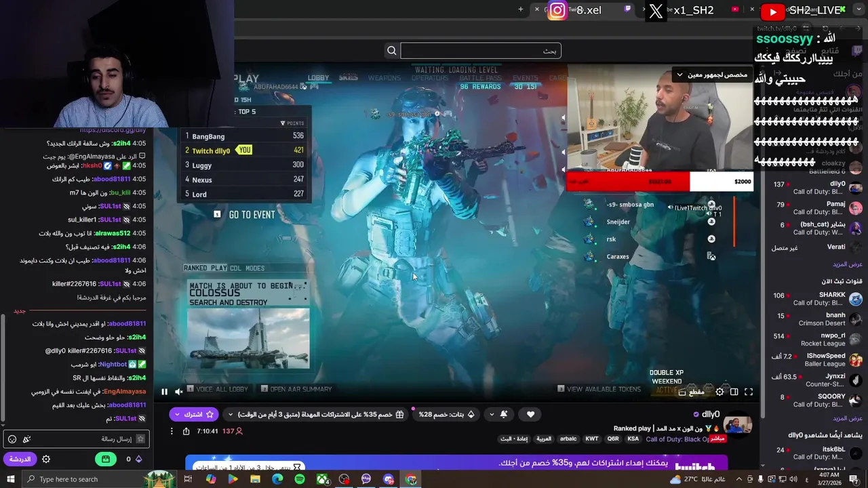Pause the Twitch stream player

point(164,392)
